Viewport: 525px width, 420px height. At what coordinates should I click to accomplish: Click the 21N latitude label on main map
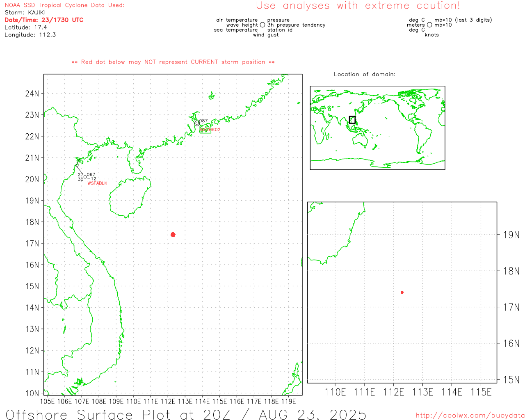pyautogui.click(x=32, y=158)
